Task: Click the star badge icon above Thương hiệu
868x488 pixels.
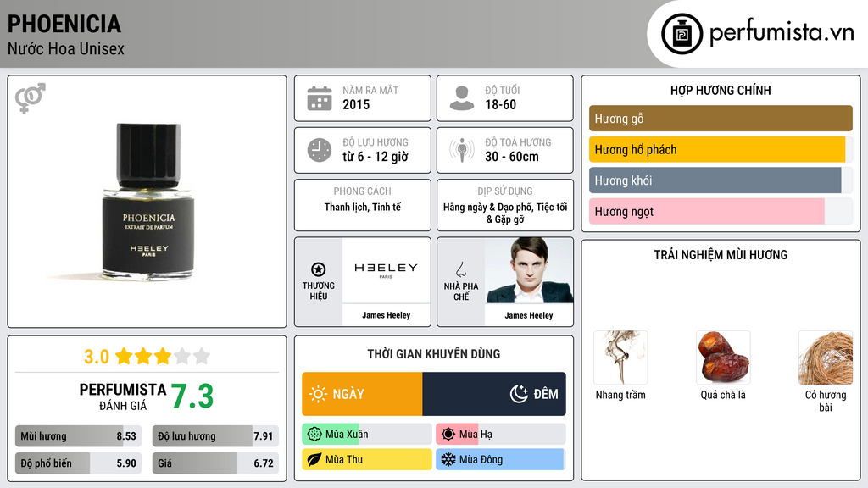Action: click(x=319, y=269)
